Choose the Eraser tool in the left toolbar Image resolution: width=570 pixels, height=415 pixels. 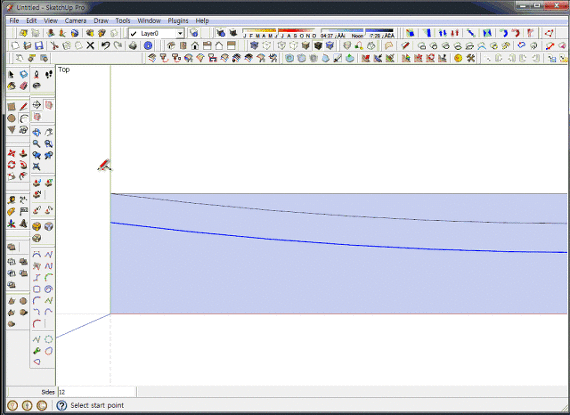(x=23, y=86)
